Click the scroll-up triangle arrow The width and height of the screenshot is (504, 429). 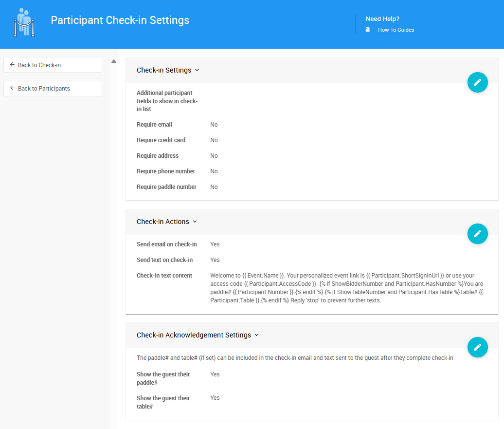click(x=114, y=61)
